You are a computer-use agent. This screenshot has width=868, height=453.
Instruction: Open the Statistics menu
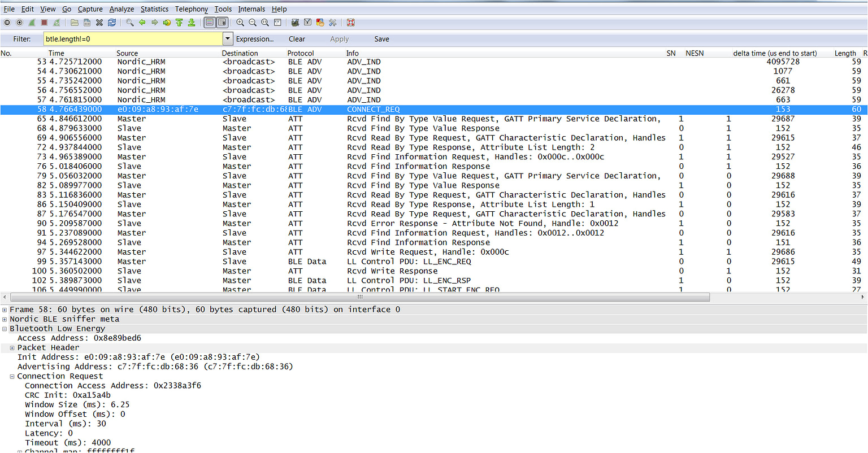154,9
